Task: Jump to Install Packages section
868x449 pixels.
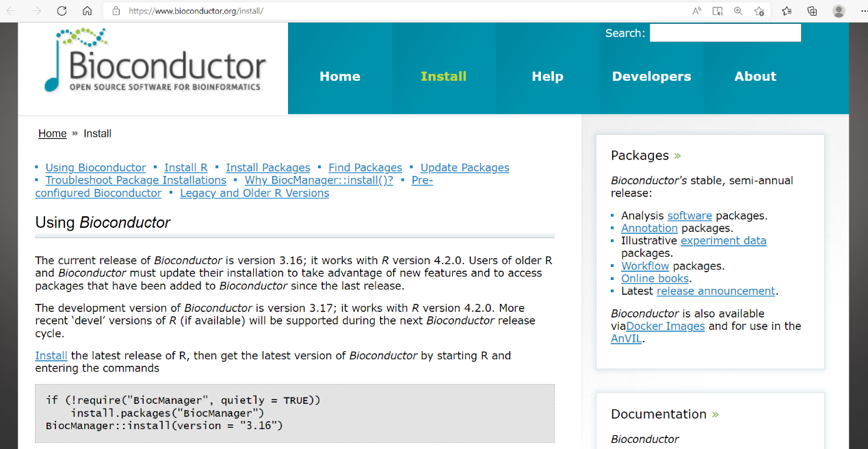Action: pos(268,168)
